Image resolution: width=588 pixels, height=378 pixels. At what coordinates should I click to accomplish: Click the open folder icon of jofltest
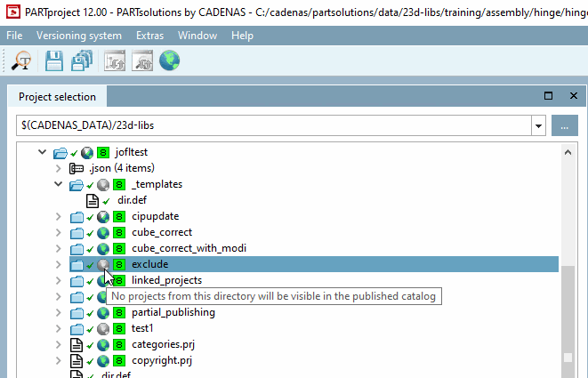pyautogui.click(x=60, y=153)
